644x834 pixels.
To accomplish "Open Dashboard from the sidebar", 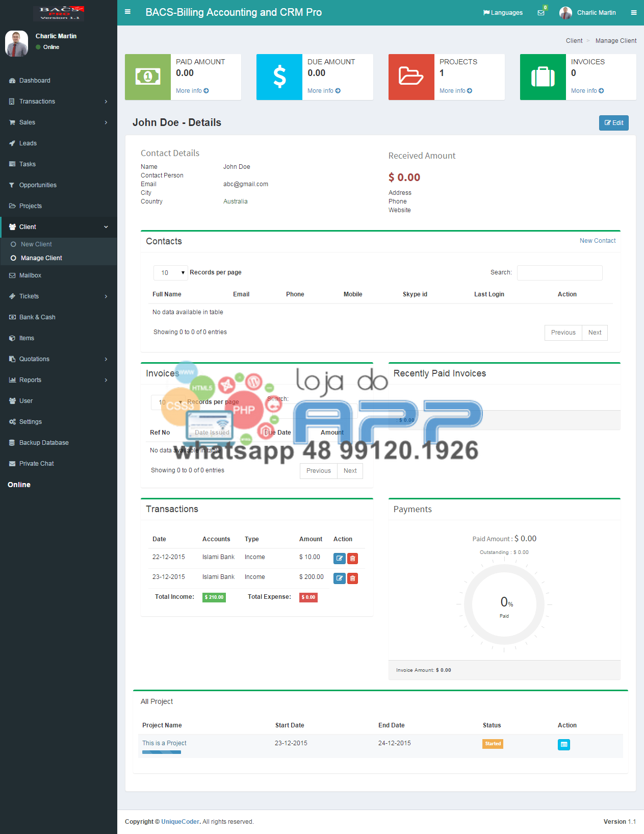I will [x=35, y=81].
